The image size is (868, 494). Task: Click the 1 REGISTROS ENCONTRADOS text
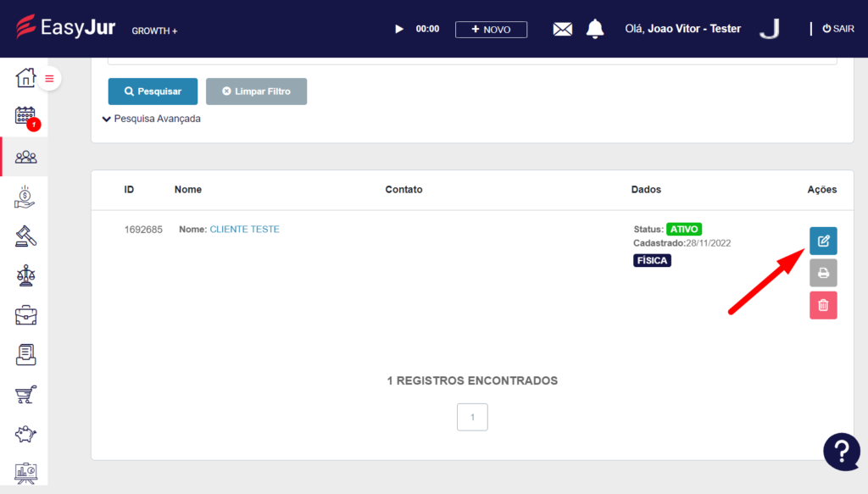coord(472,380)
